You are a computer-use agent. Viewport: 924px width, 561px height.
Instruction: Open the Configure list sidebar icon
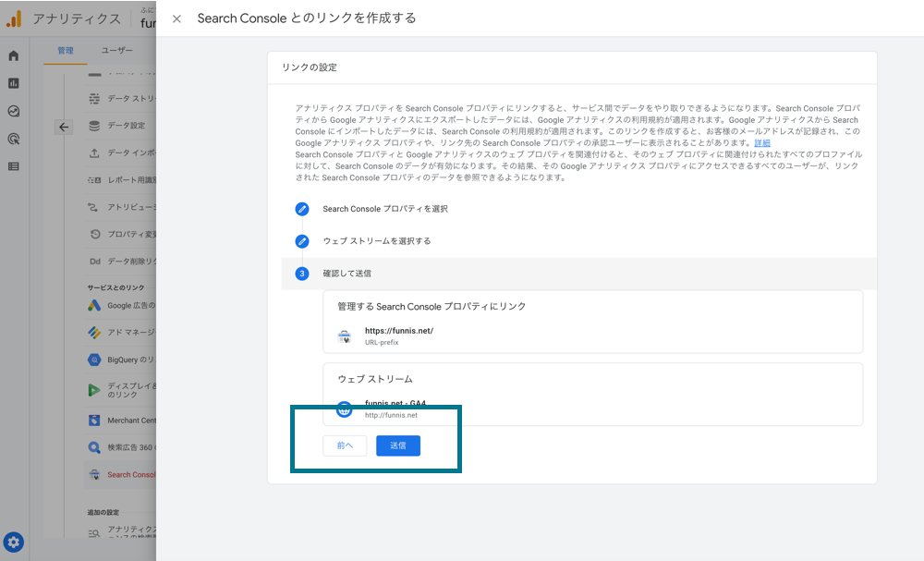tap(14, 166)
